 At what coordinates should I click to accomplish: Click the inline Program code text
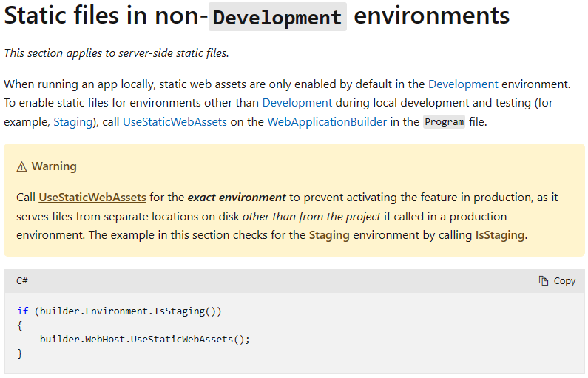coord(445,122)
